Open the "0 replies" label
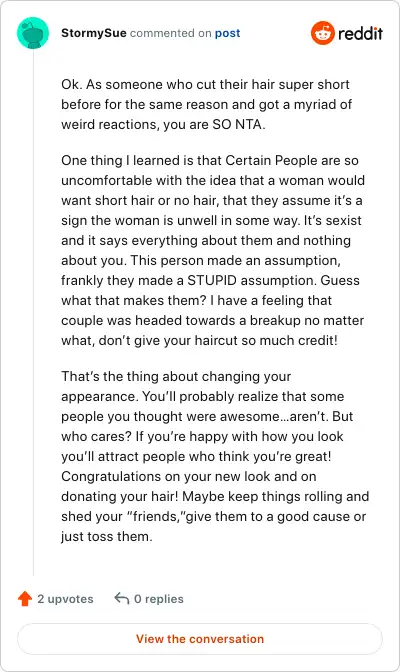 pyautogui.click(x=159, y=599)
